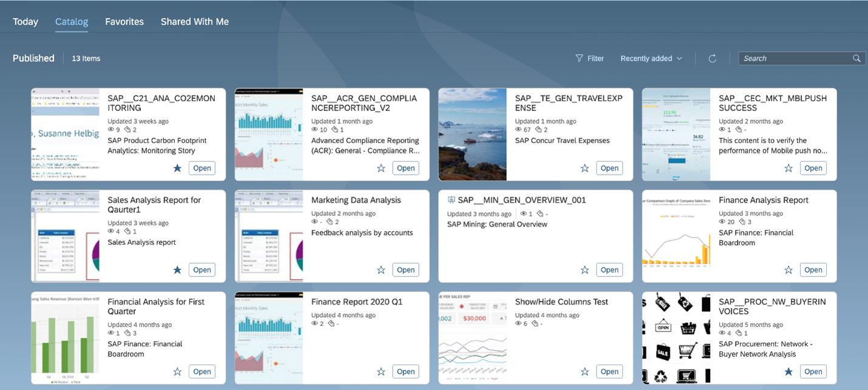Open Finance Report 2020 Q1
868x390 pixels.
(x=406, y=372)
